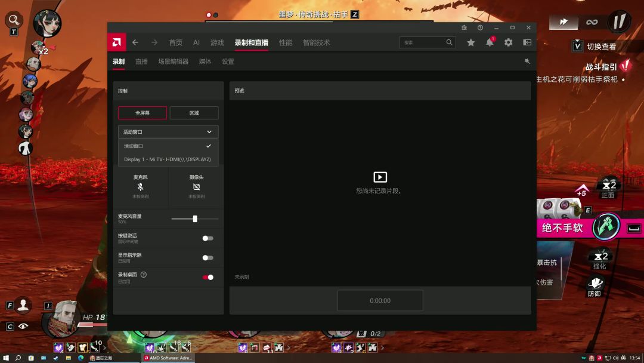Open the help question mark icon

[480, 27]
